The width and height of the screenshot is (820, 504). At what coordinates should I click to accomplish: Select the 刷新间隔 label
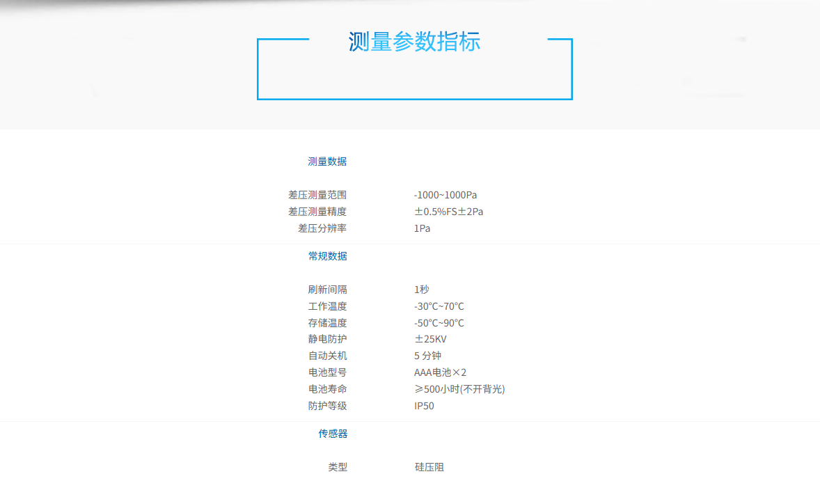(x=327, y=290)
